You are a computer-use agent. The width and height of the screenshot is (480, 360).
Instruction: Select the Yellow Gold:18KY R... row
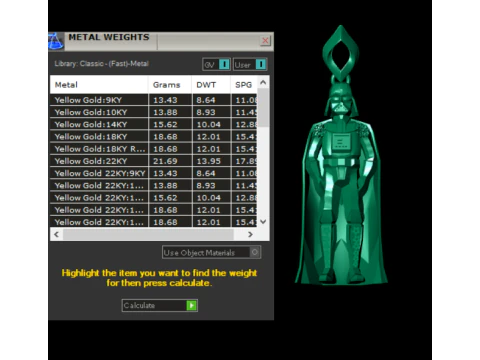tap(154, 149)
